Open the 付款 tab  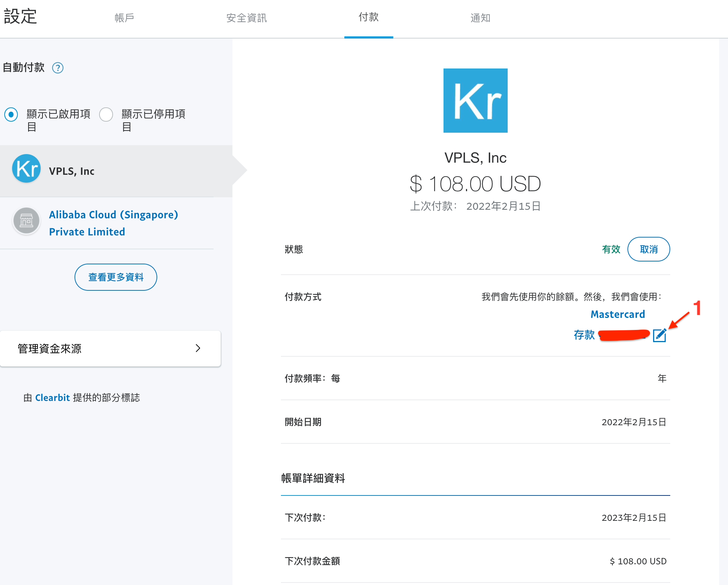coord(369,17)
